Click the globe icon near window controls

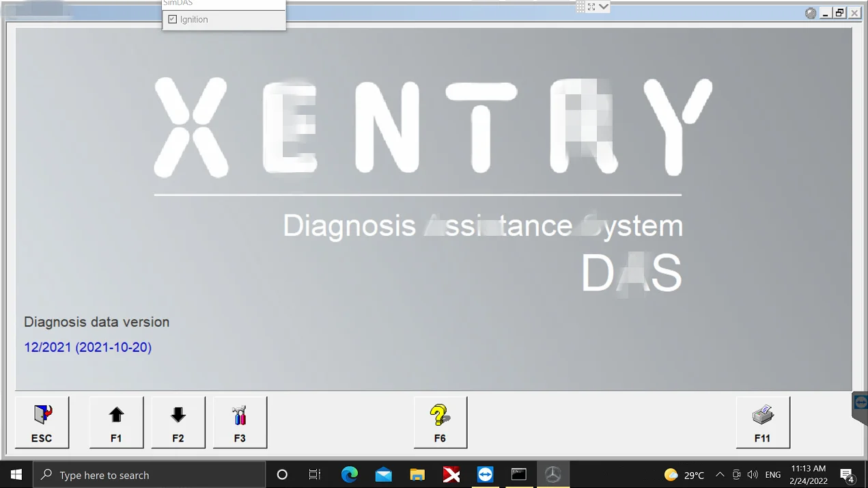point(811,13)
